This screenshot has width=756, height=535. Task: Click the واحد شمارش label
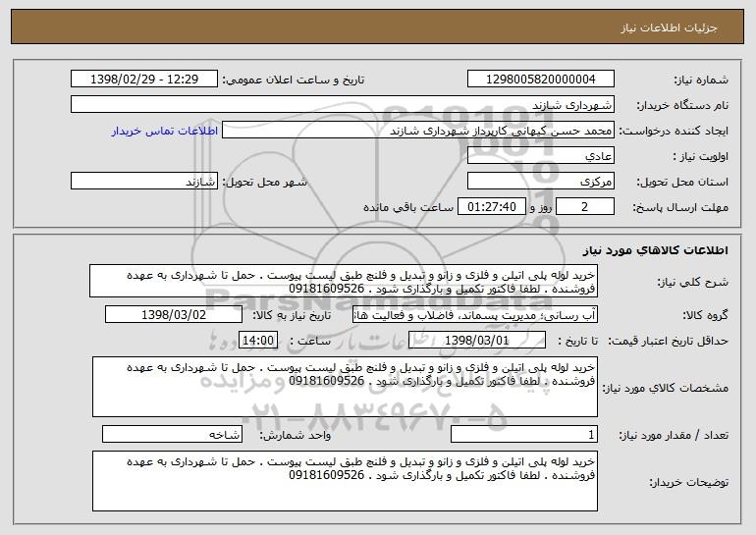(x=296, y=435)
